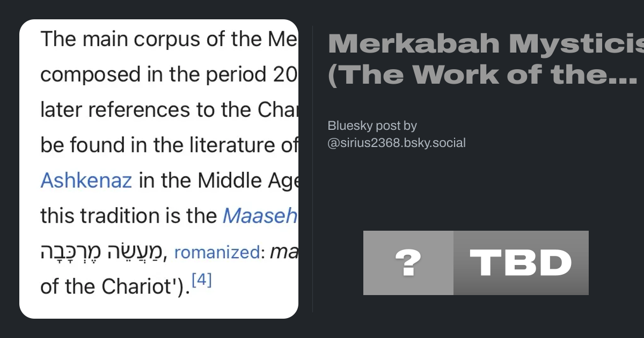Click the "this tradition is the" text

(x=129, y=216)
